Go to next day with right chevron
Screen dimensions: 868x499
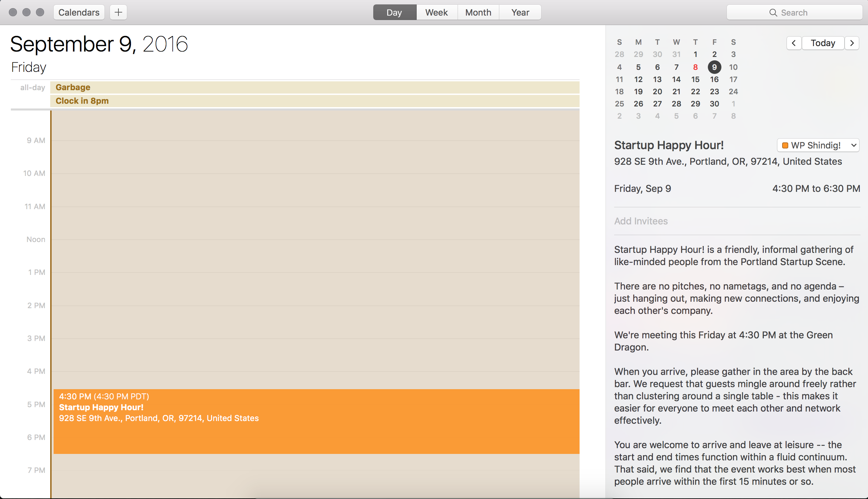click(x=852, y=43)
